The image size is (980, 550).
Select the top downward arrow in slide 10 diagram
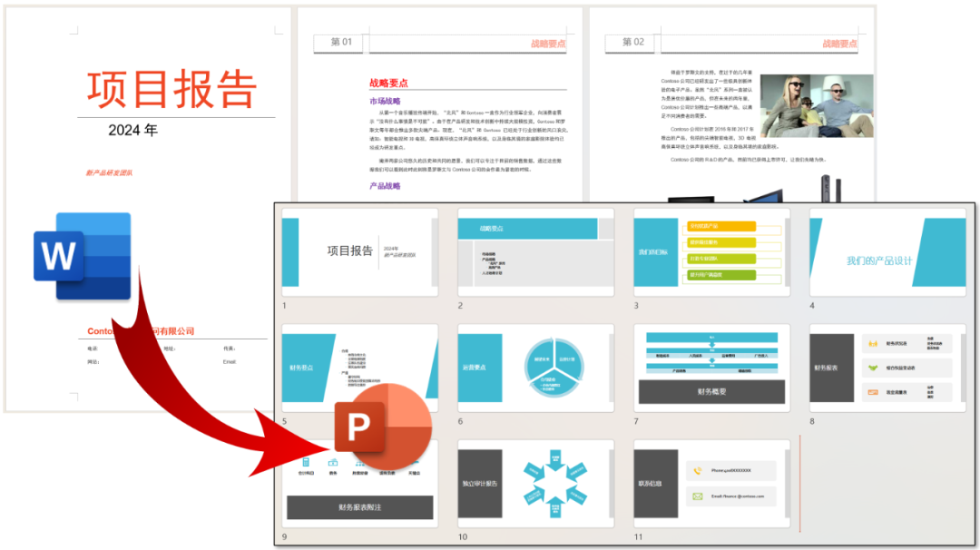click(555, 460)
